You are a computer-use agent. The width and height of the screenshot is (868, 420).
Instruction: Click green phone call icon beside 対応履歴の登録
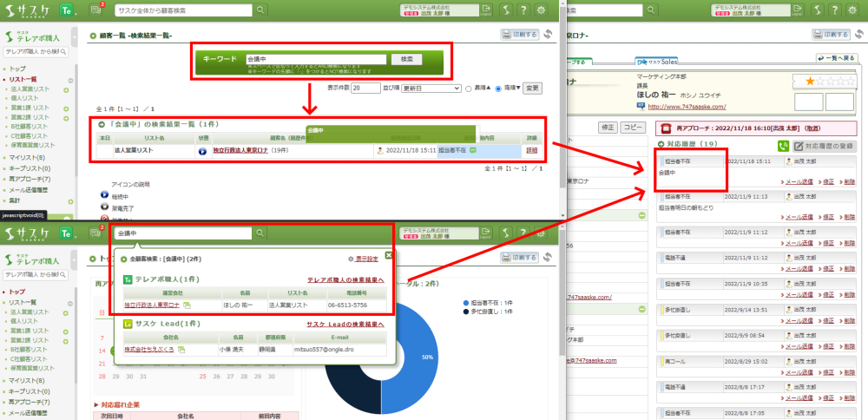783,146
